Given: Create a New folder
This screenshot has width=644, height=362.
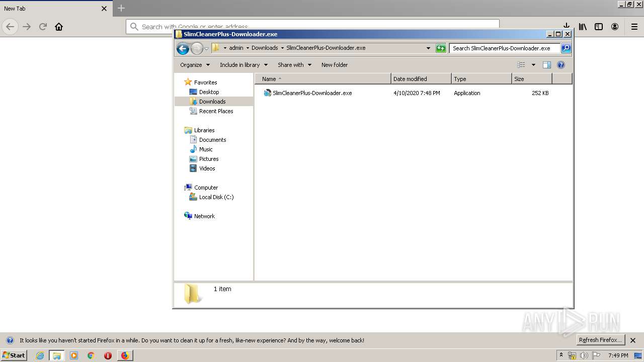Looking at the screenshot, I should click(335, 65).
